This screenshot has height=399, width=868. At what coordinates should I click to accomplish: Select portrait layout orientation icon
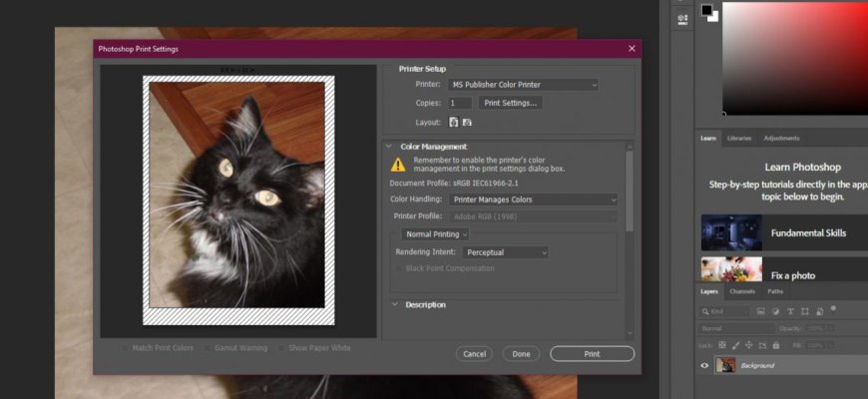[x=454, y=122]
